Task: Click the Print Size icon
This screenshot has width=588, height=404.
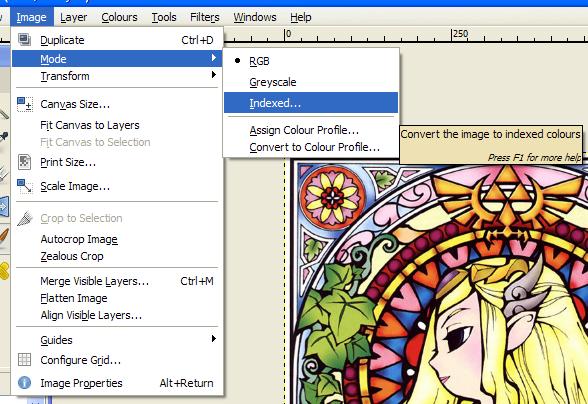Action: click(24, 162)
